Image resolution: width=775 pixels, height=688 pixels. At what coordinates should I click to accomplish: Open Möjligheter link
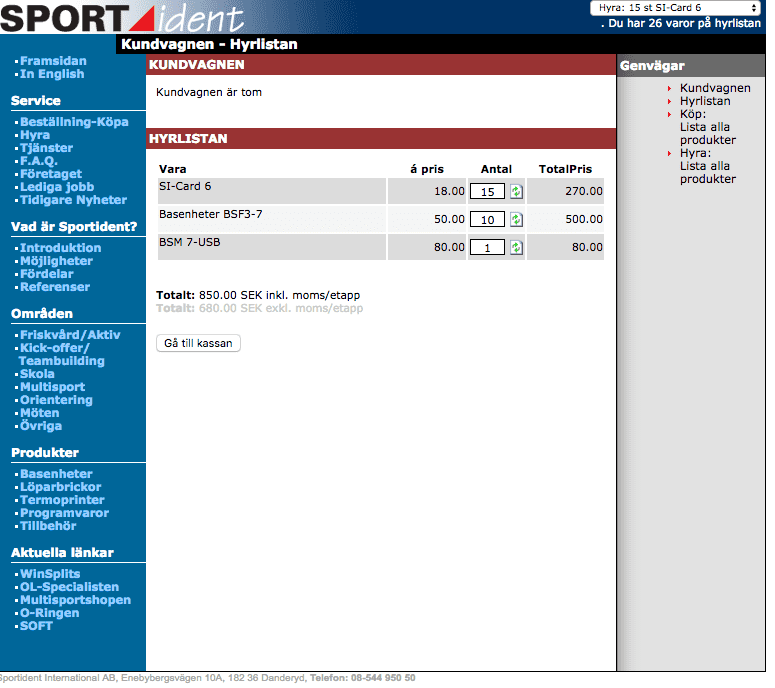[56, 261]
